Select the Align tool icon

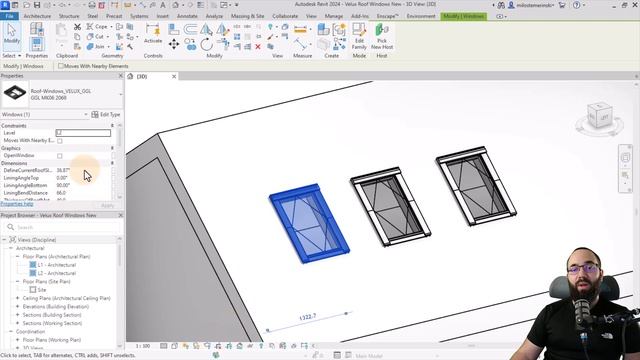click(x=173, y=29)
